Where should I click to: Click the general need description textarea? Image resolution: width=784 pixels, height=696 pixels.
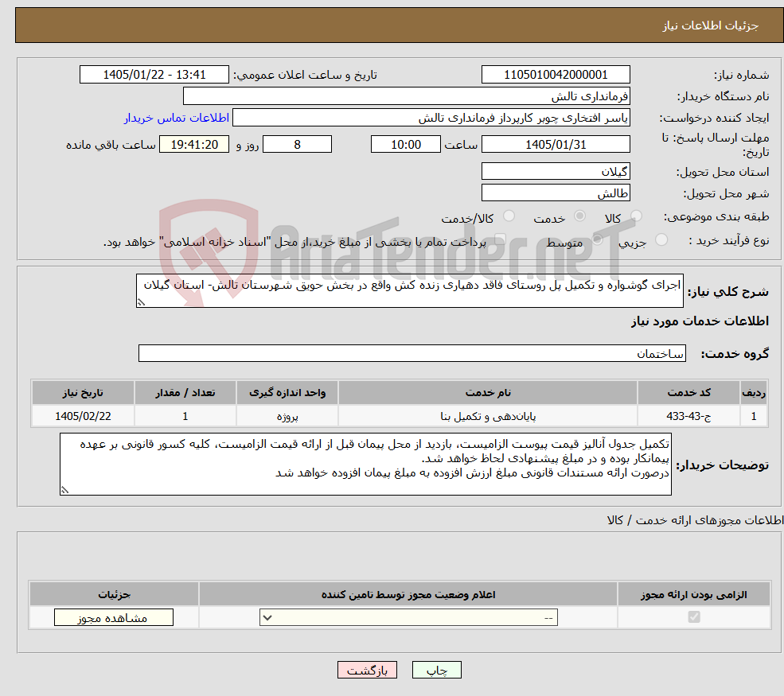click(409, 290)
